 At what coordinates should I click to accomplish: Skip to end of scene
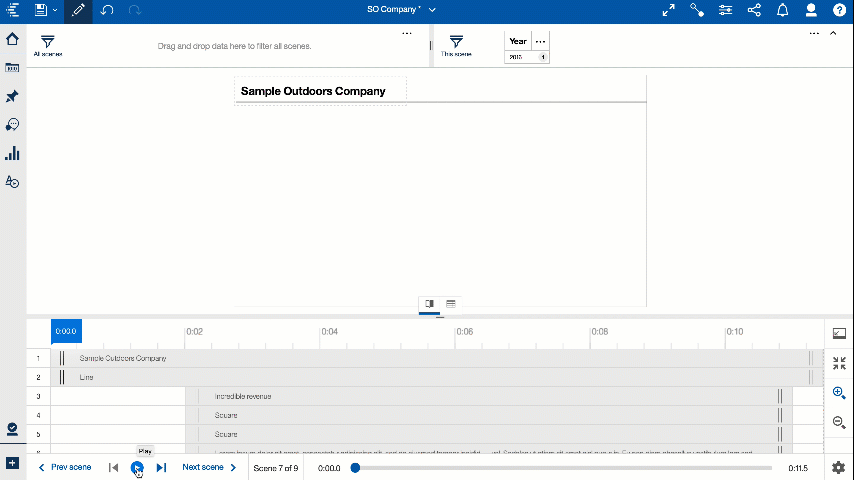pos(161,467)
